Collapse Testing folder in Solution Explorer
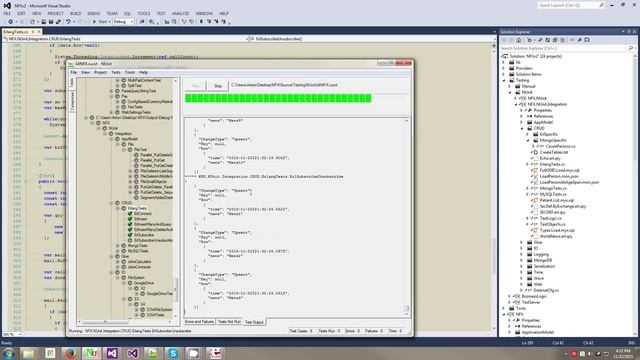Image resolution: width=640 pixels, height=360 pixels. coord(504,80)
